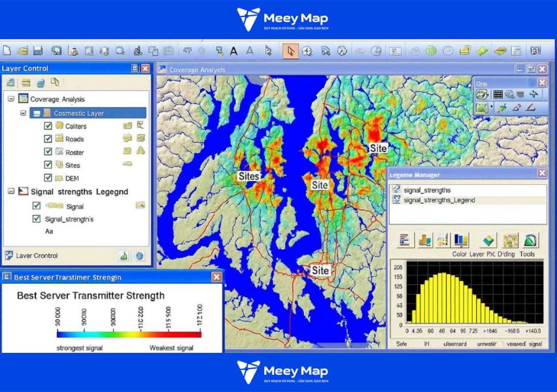557x392 pixels.
Task: Click the grey letter A text style tool
Action: pos(250,51)
